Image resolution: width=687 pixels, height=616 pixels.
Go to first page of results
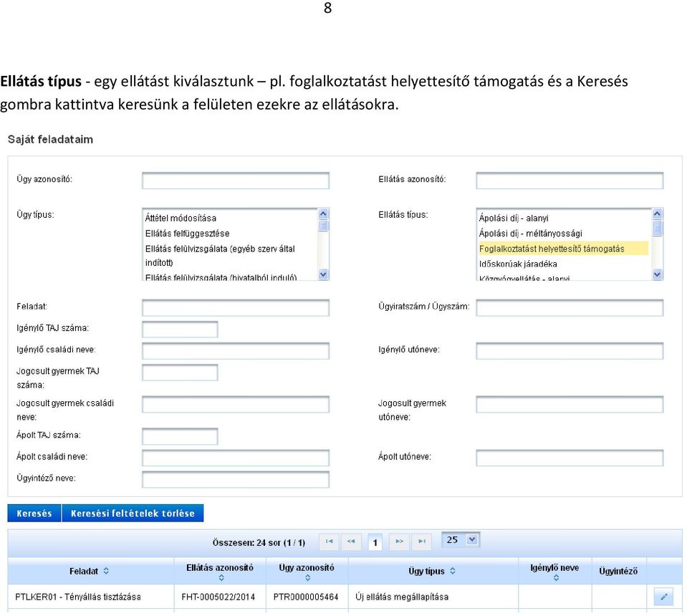[330, 542]
